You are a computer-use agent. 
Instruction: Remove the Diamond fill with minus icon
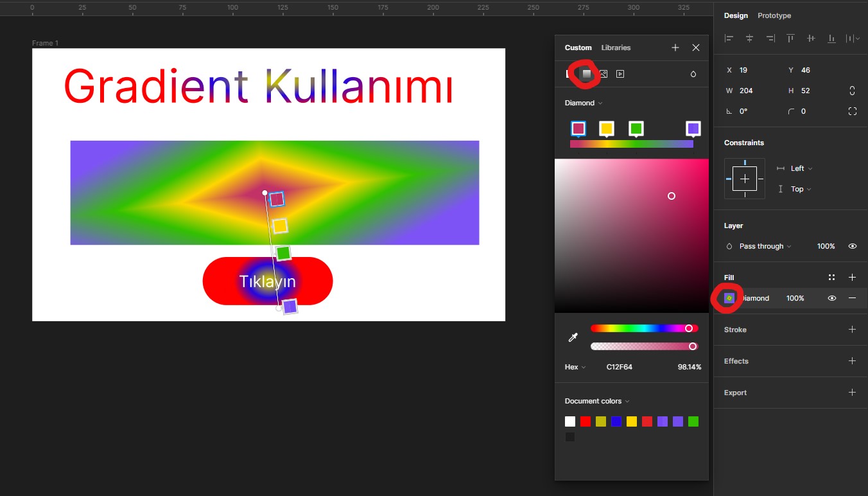click(x=852, y=298)
